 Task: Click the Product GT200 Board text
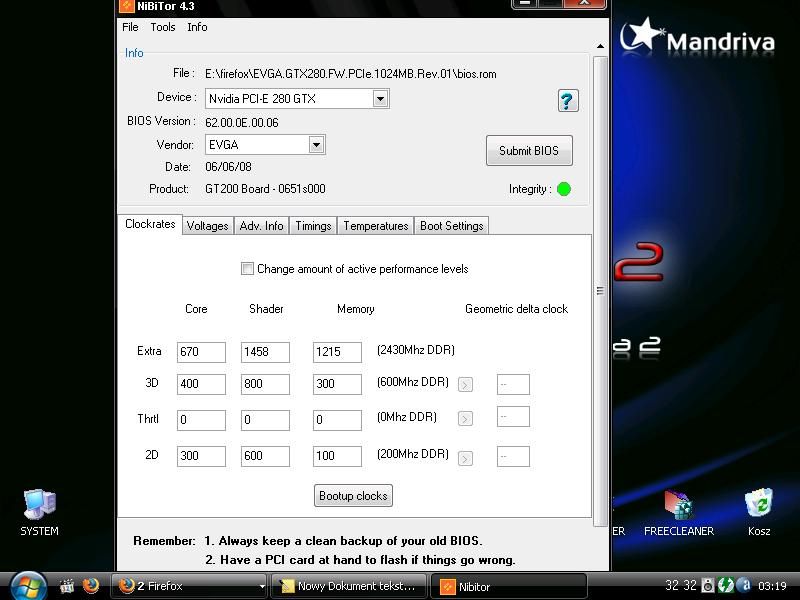click(x=265, y=189)
